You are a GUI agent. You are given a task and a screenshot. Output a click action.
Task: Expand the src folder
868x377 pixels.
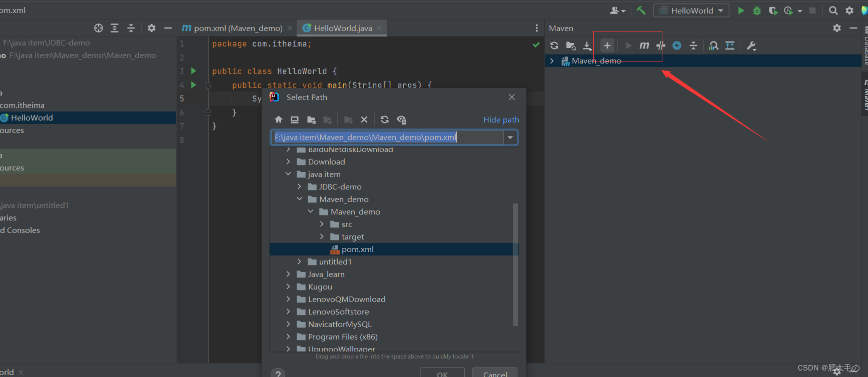point(322,224)
